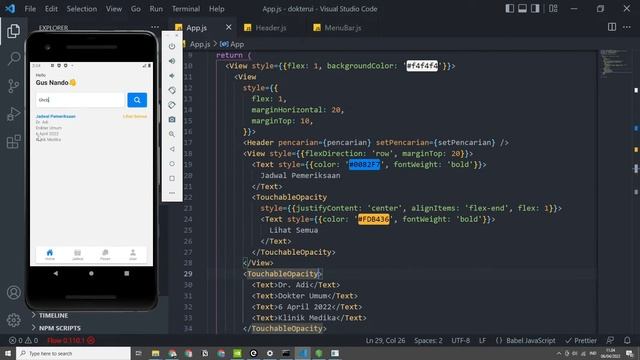This screenshot has width=640, height=360.
Task: Click the #0082F7 color value in code
Action: click(x=364, y=164)
